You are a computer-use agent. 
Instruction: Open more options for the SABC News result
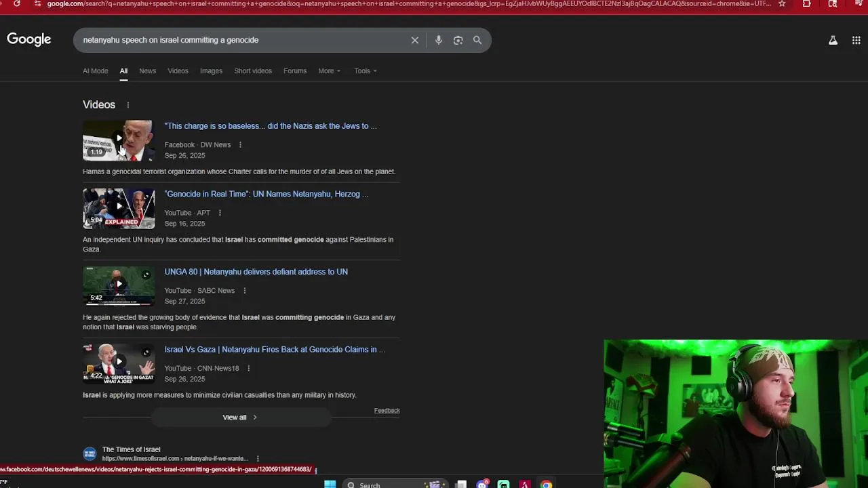[244, 291]
